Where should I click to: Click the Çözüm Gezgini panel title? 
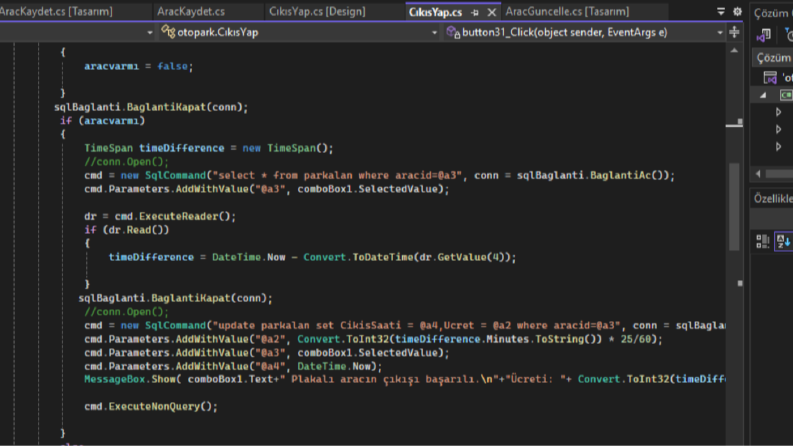pyautogui.click(x=773, y=13)
